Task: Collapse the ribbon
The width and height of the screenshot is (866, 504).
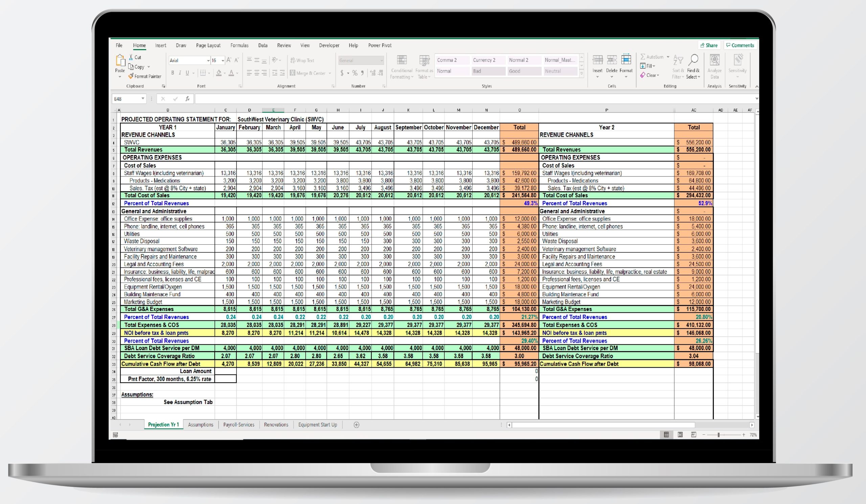Action: click(x=756, y=86)
